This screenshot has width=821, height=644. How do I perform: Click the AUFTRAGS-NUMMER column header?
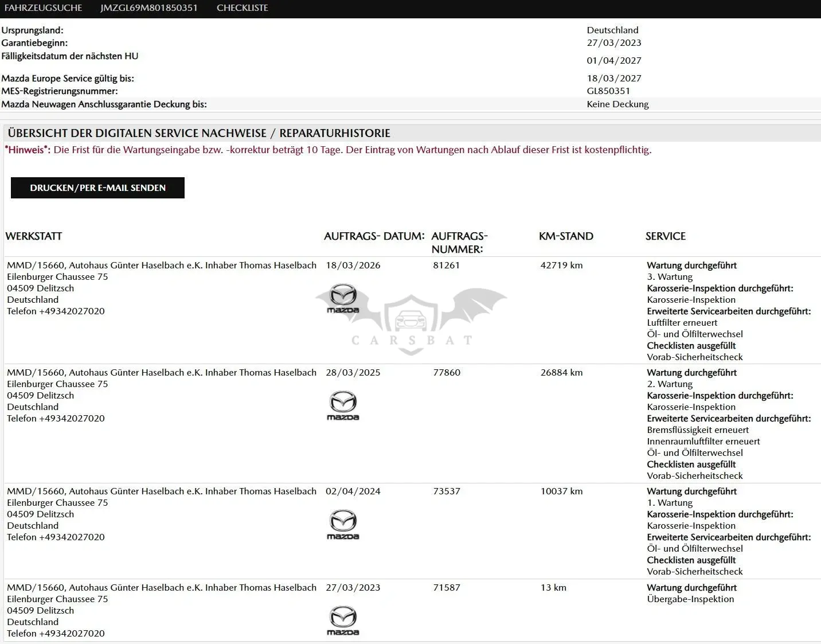459,243
